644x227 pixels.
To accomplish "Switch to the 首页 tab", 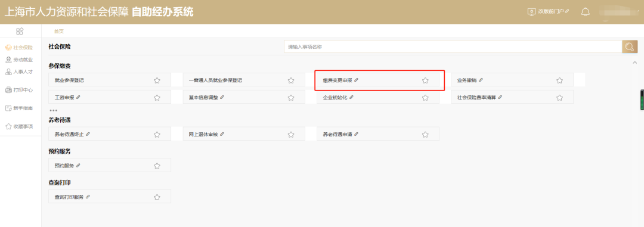I will pos(58,31).
